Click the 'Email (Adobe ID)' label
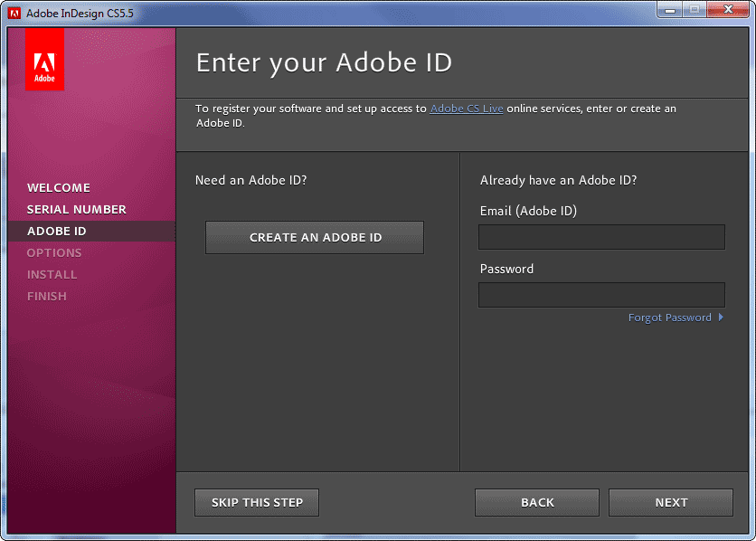Viewport: 756px width, 541px height. point(528,211)
